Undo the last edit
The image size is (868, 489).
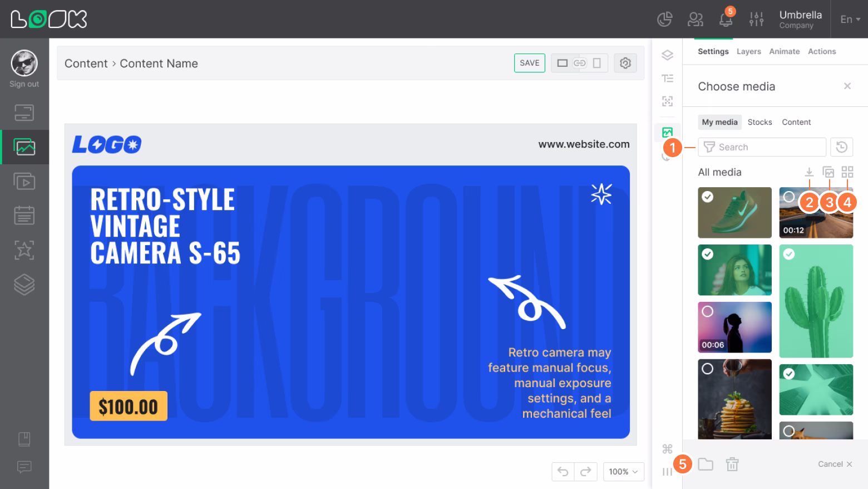pos(563,472)
